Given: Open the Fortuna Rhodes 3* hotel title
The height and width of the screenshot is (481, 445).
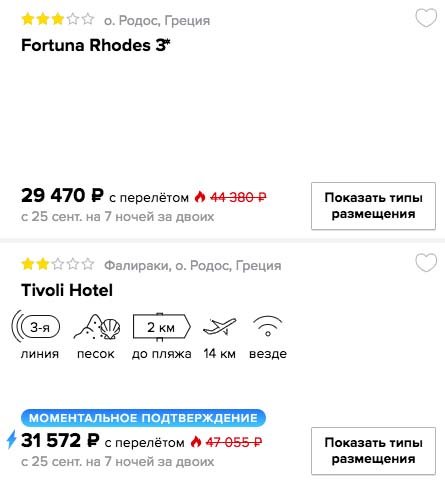Looking at the screenshot, I should pyautogui.click(x=96, y=45).
